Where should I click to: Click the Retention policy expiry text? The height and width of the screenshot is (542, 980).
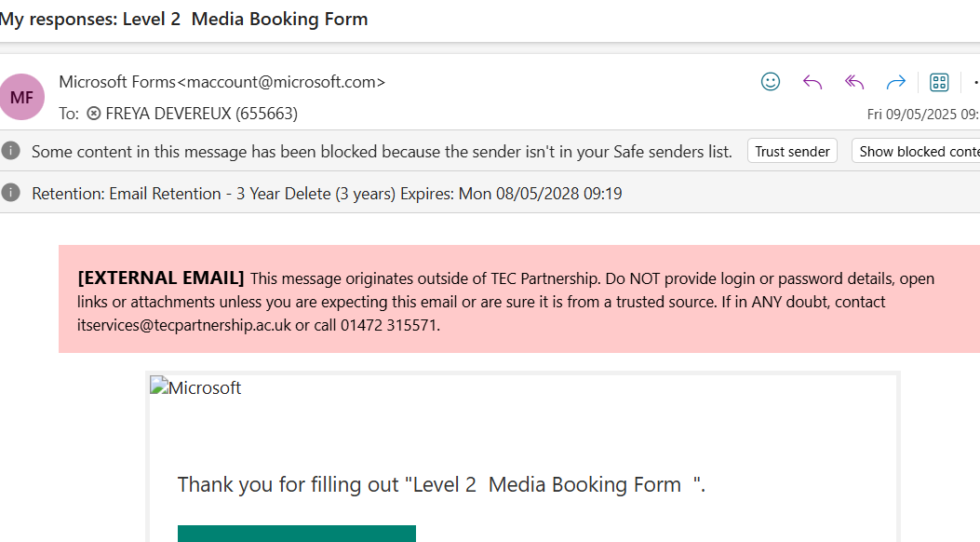327,193
